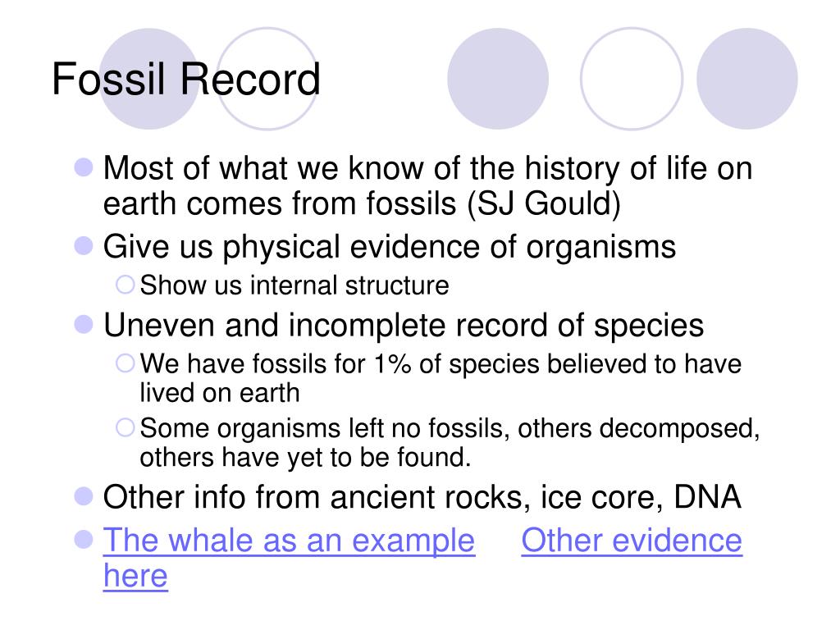Select bullet beside 'Uneven and incomplete record'
Viewport: 840px width, 630px height.
(84, 324)
